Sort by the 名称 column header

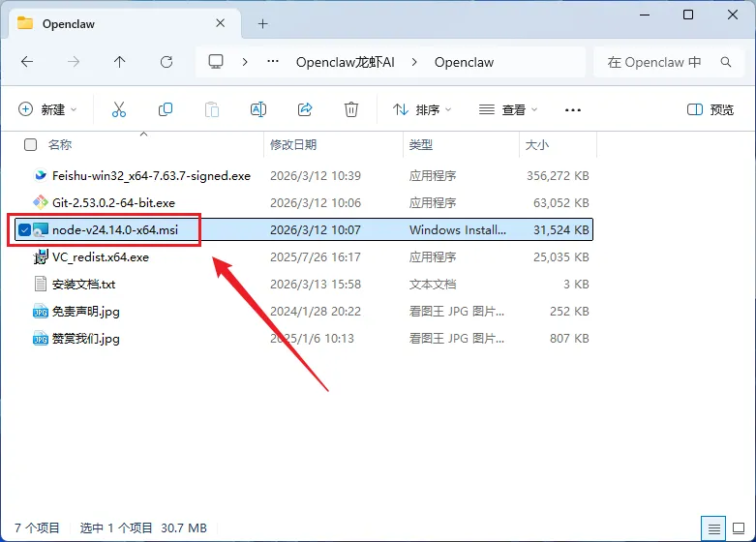(x=60, y=144)
